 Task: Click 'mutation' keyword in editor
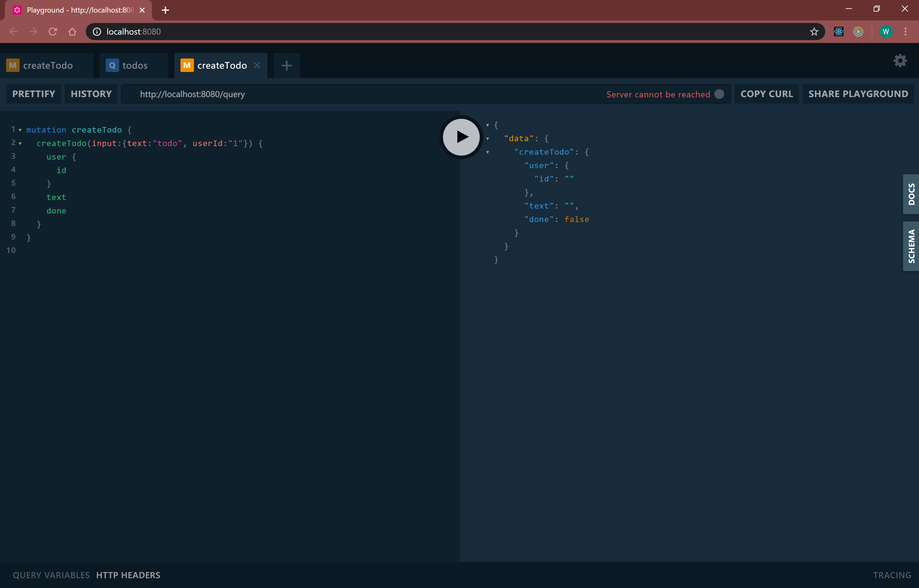(46, 130)
